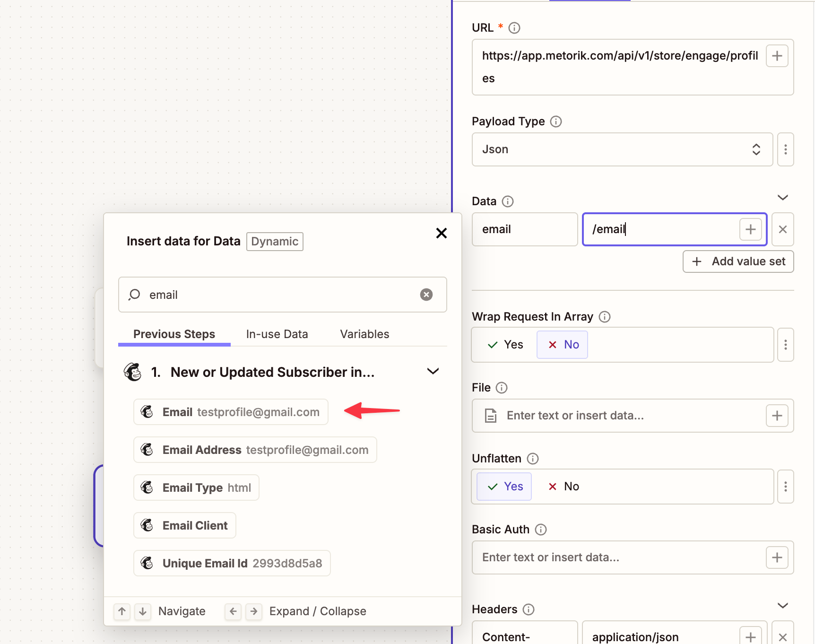Select Email Address data pill

[x=255, y=450]
